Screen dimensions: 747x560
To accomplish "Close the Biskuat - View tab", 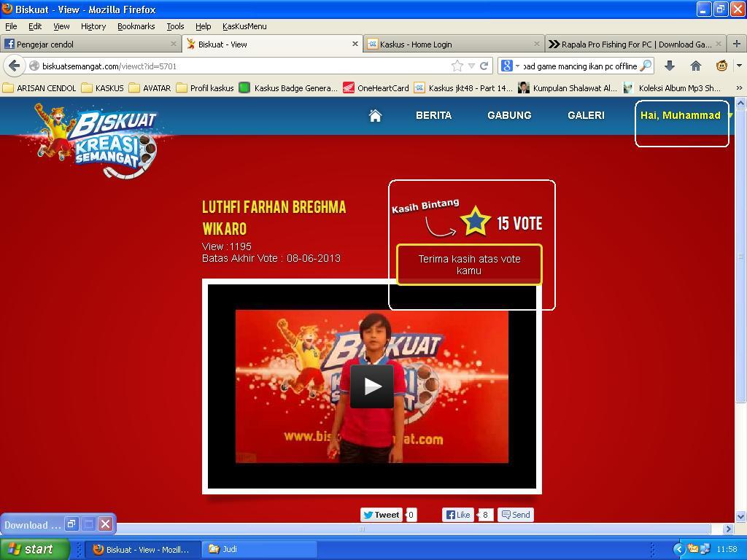I will [355, 44].
